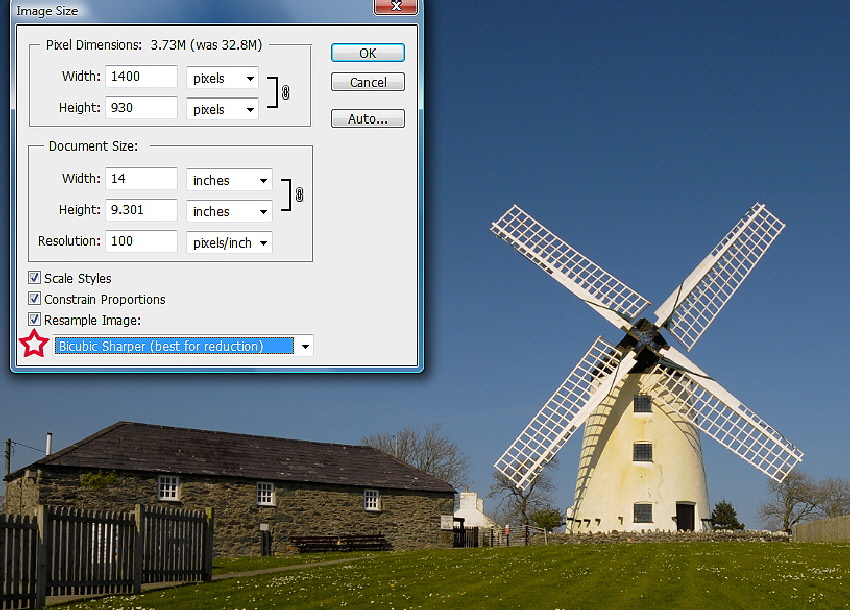Toggle the Scale Styles checkbox
Screen dimensions: 850x610
pos(35,278)
